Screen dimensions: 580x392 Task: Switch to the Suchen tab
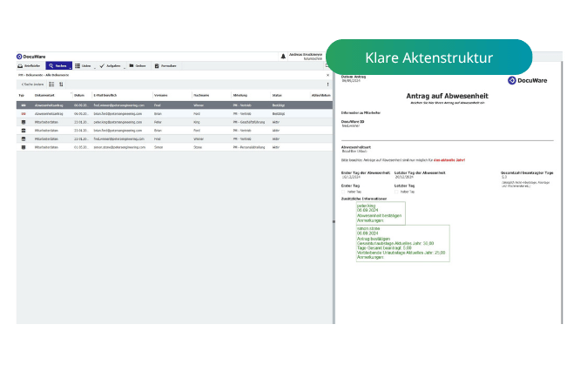(x=57, y=66)
